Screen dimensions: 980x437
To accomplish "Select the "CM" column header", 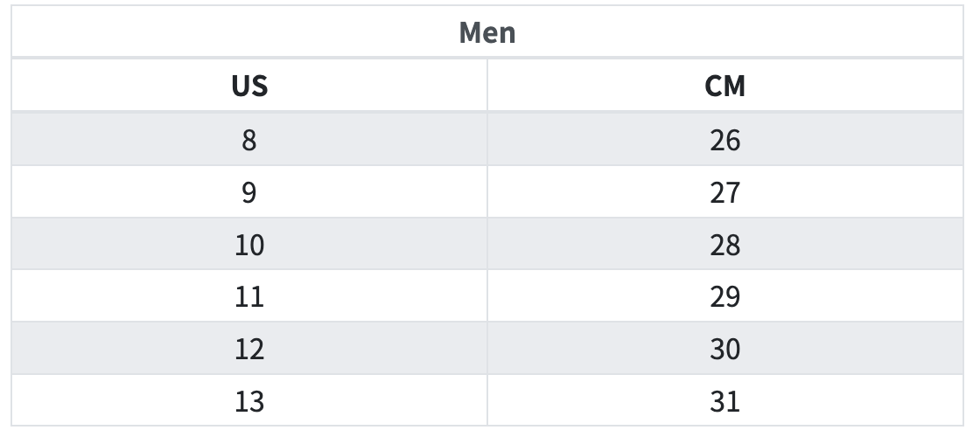I will point(724,87).
